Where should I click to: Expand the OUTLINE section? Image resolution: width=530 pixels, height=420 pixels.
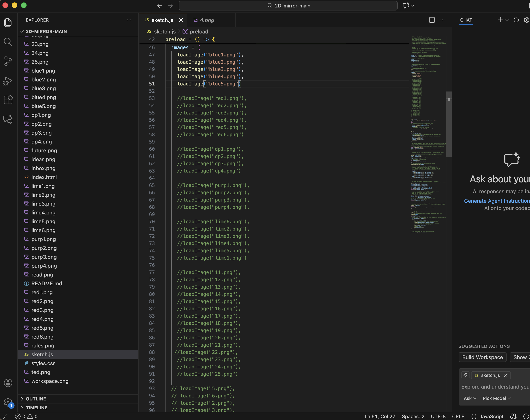tap(36, 399)
